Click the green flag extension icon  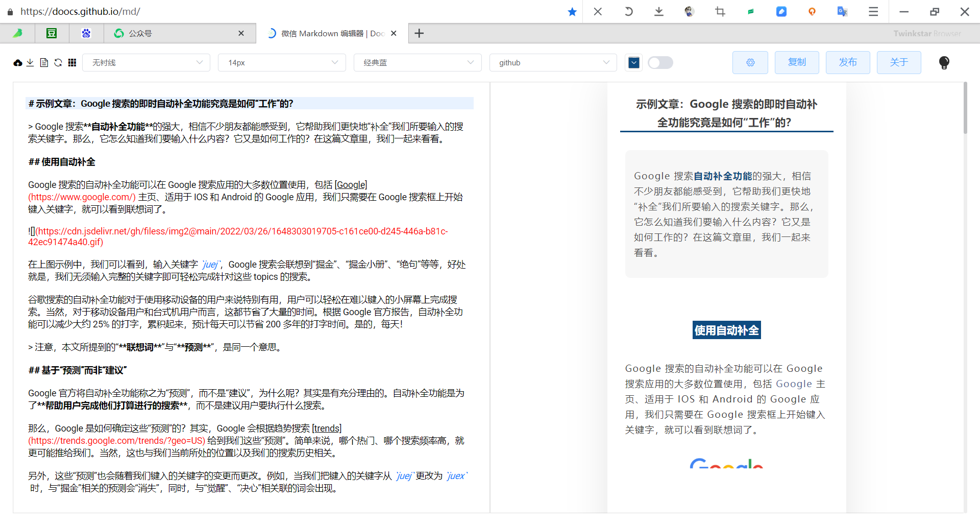tap(751, 11)
